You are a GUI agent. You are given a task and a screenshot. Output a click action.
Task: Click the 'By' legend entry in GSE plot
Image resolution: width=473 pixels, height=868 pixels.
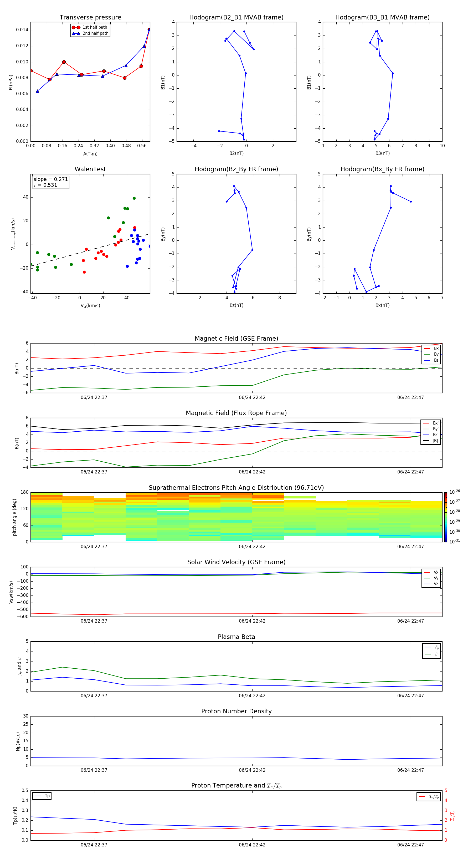(431, 355)
